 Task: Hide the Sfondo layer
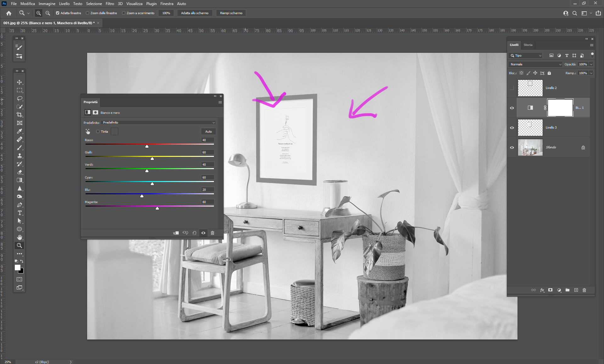512,147
